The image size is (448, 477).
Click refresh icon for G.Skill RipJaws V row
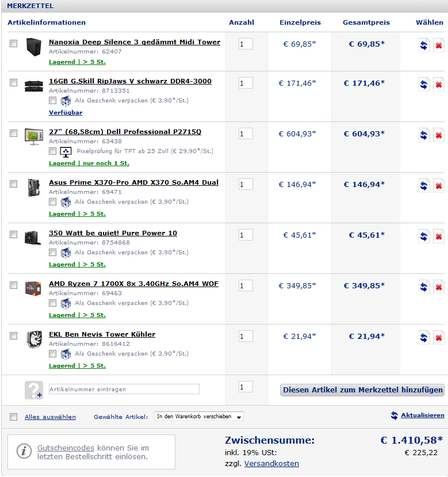pos(424,84)
